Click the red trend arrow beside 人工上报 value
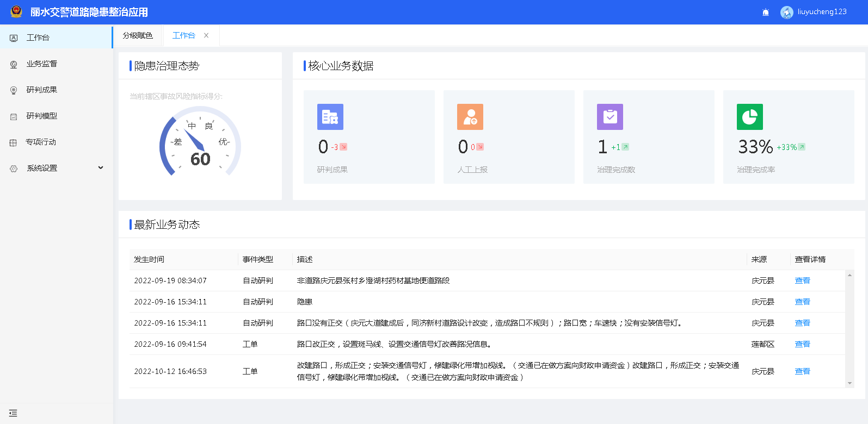Viewport: 868px width, 424px height. pyautogui.click(x=480, y=147)
